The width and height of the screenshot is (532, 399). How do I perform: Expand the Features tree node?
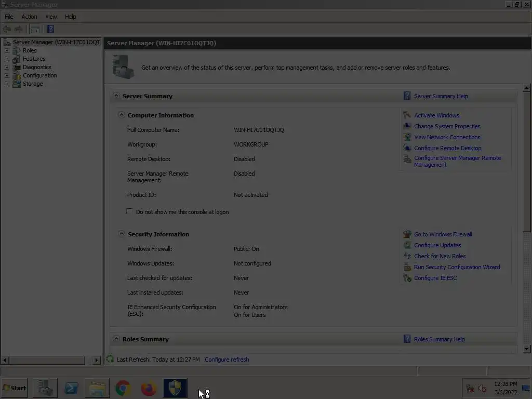point(7,59)
